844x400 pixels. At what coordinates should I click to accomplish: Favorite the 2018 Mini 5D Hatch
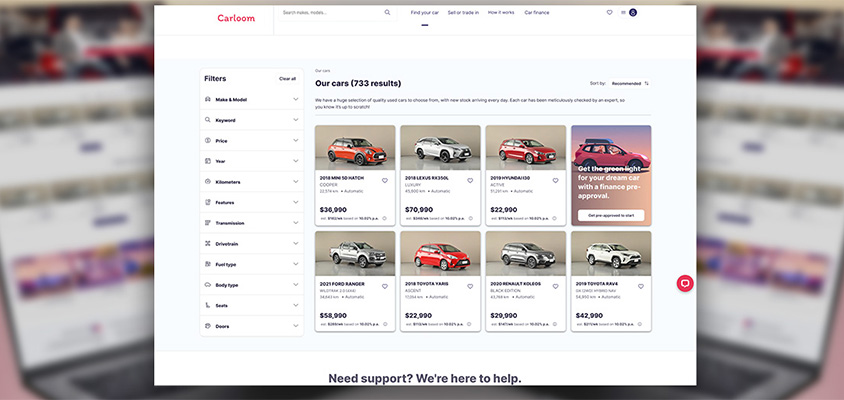click(385, 181)
